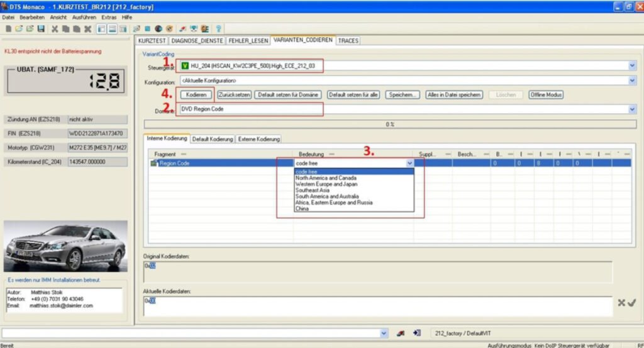The width and height of the screenshot is (644, 348).
Task: Expand the Domäne dropdown arrow
Action: pyautogui.click(x=632, y=109)
